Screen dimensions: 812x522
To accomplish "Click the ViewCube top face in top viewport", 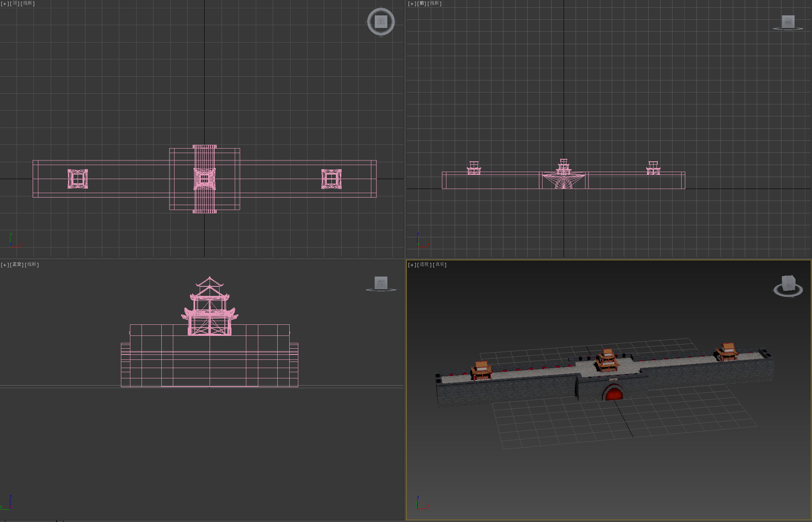I will point(381,21).
